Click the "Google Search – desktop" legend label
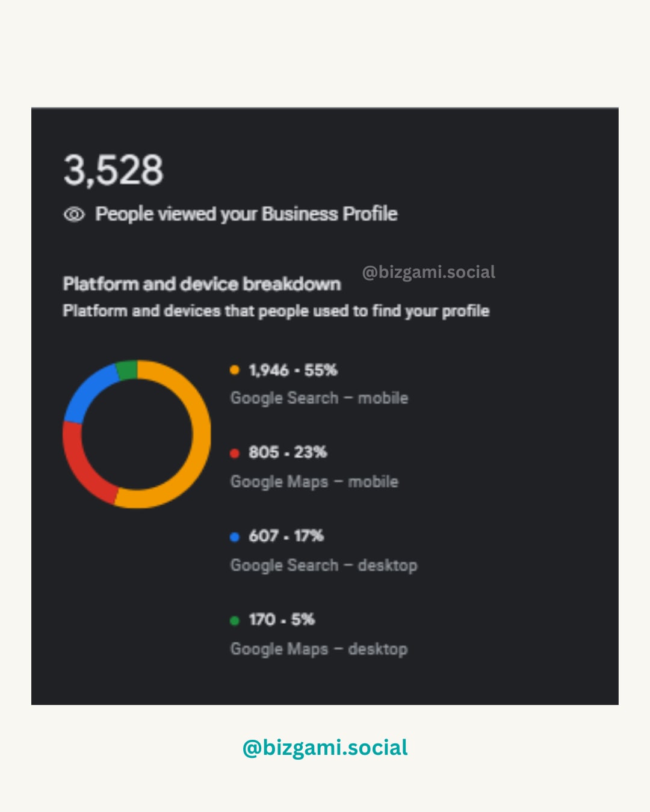This screenshot has width=650, height=812. pyautogui.click(x=324, y=565)
